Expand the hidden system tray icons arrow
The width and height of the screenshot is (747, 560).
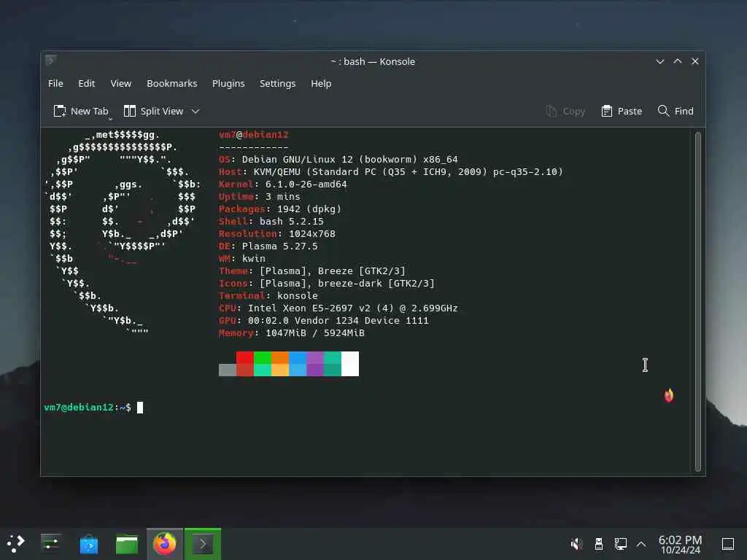coord(641,544)
